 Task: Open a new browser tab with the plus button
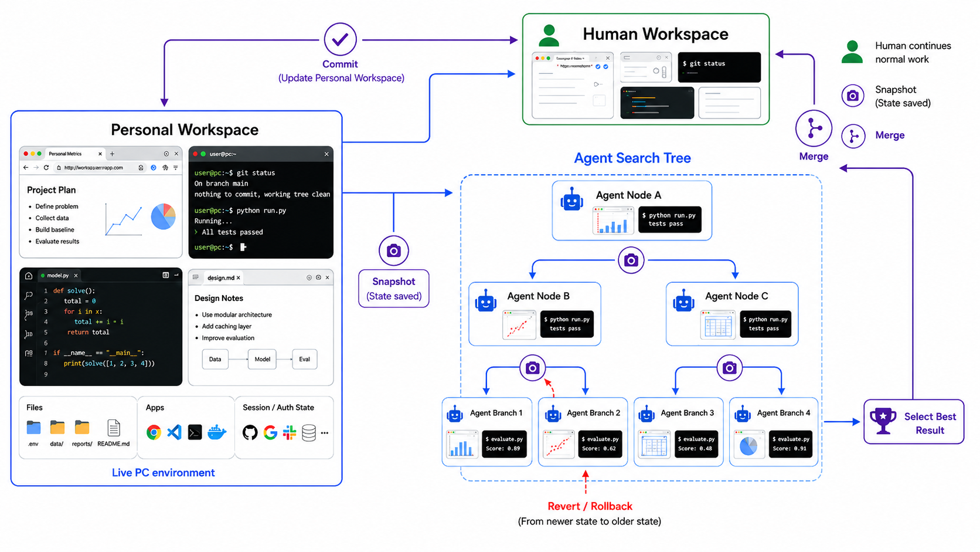coord(112,154)
